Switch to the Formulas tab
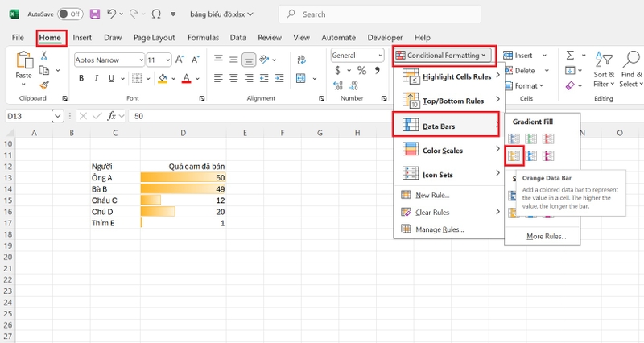644x343 pixels. (204, 37)
